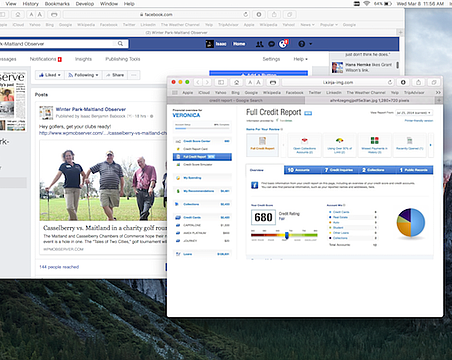Select the 1 Public Records tab

(x=413, y=170)
